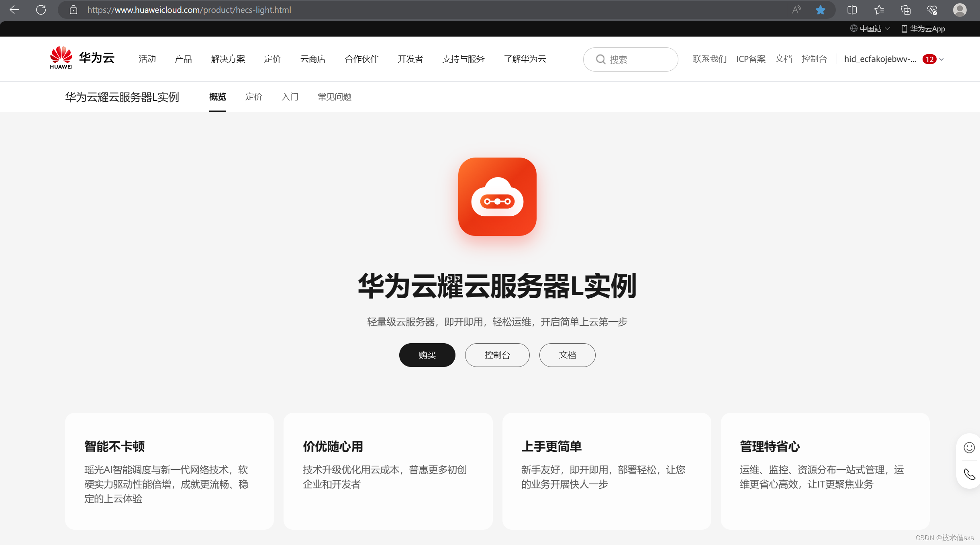Viewport: 980px width, 545px height.
Task: Click the 管理特省心 feature card
Action: click(x=825, y=471)
